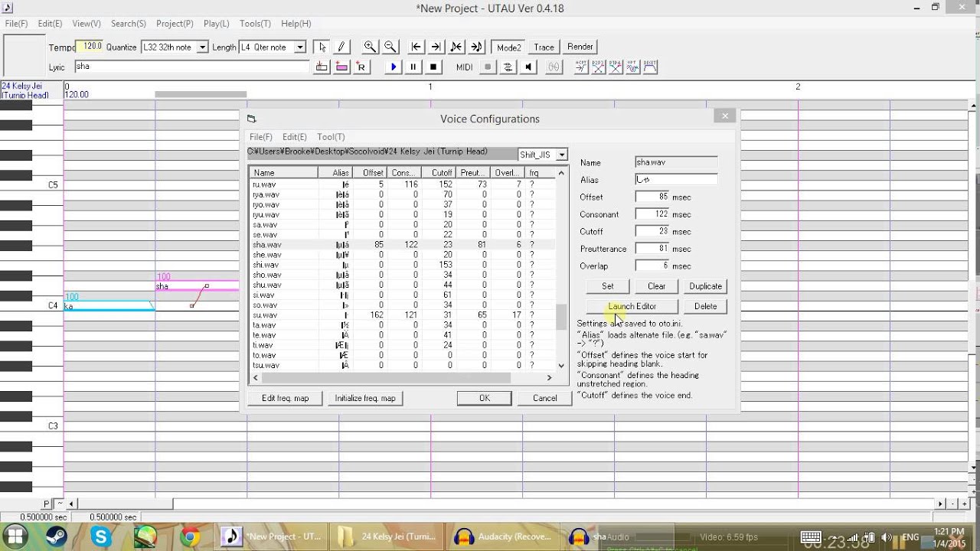Click the Tempo value field
The height and width of the screenshot is (551, 980).
90,47
